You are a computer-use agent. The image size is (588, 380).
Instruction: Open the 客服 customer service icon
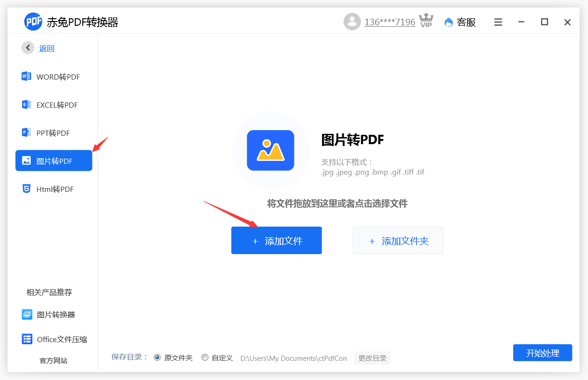coord(449,22)
